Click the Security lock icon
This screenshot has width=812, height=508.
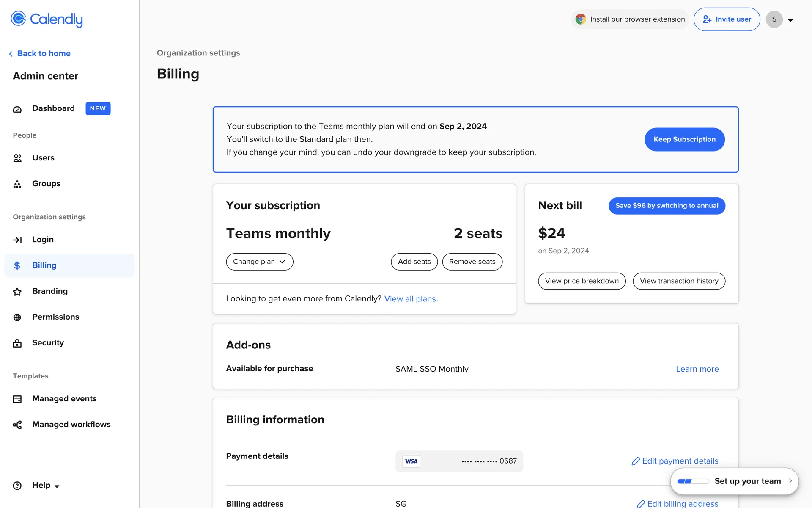[17, 343]
